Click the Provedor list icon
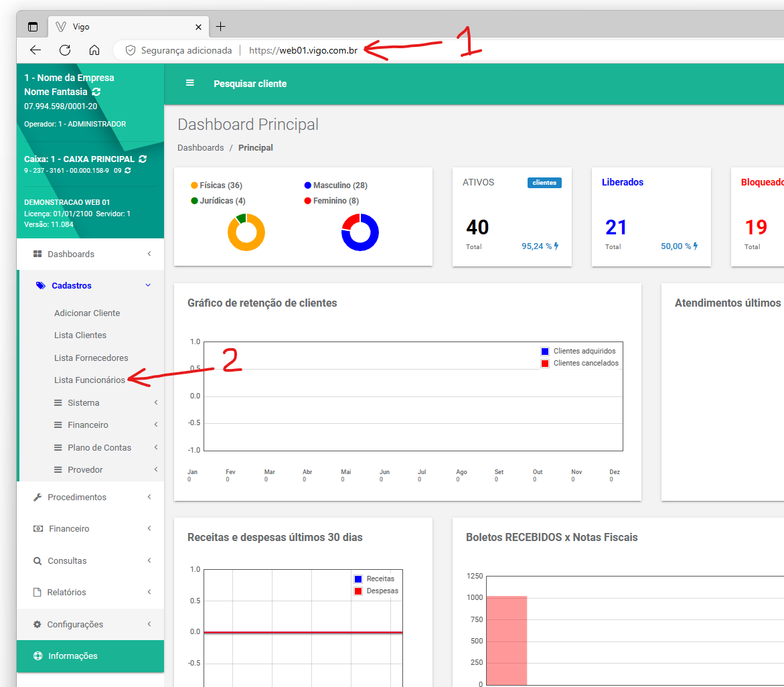Image resolution: width=784 pixels, height=687 pixels. point(58,470)
